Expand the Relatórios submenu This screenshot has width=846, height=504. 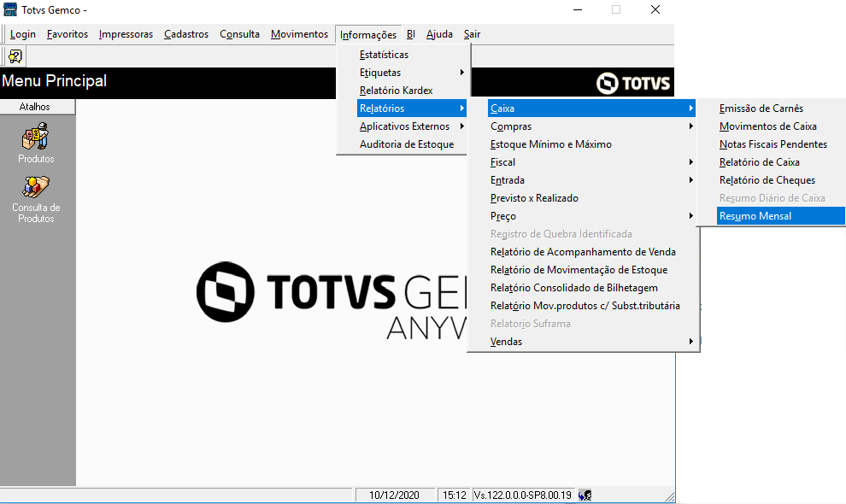(x=412, y=108)
